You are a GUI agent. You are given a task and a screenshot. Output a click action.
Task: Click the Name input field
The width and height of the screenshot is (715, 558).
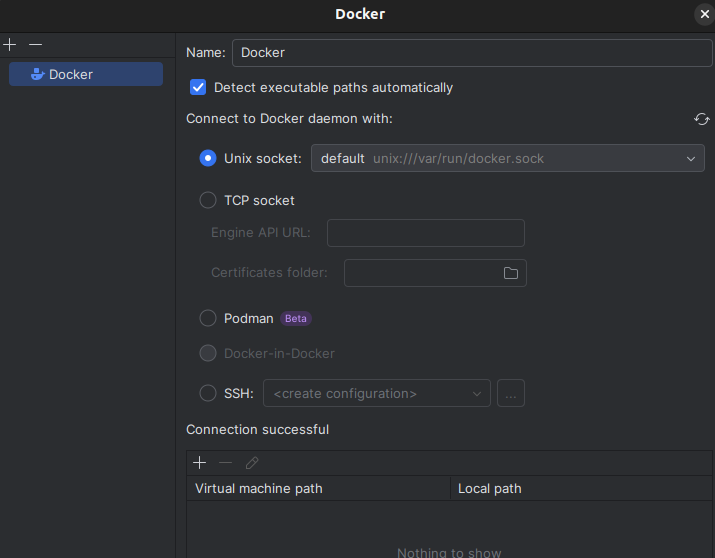point(472,53)
